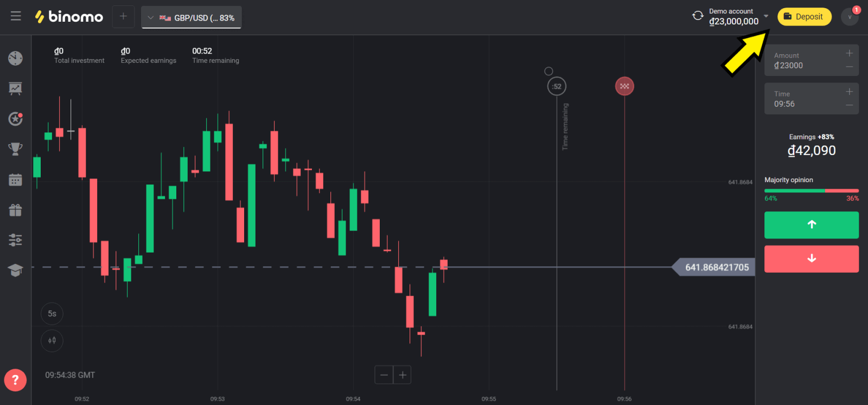Screen dimensions: 868x405
Task: Open the chart presentation sidebar icon
Action: (x=15, y=88)
